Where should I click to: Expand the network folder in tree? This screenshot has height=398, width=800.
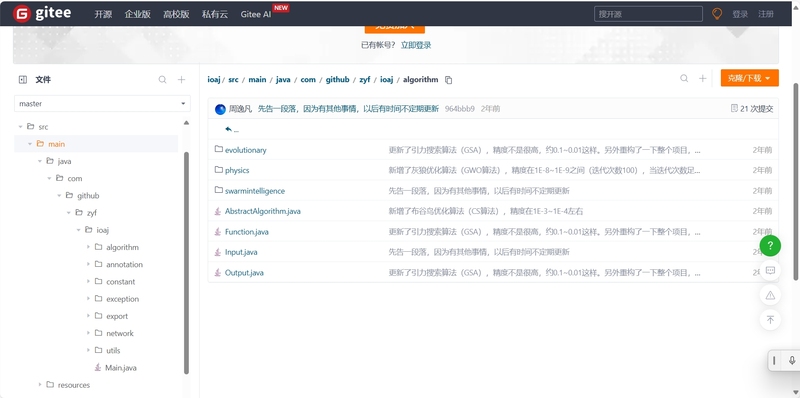tap(88, 333)
